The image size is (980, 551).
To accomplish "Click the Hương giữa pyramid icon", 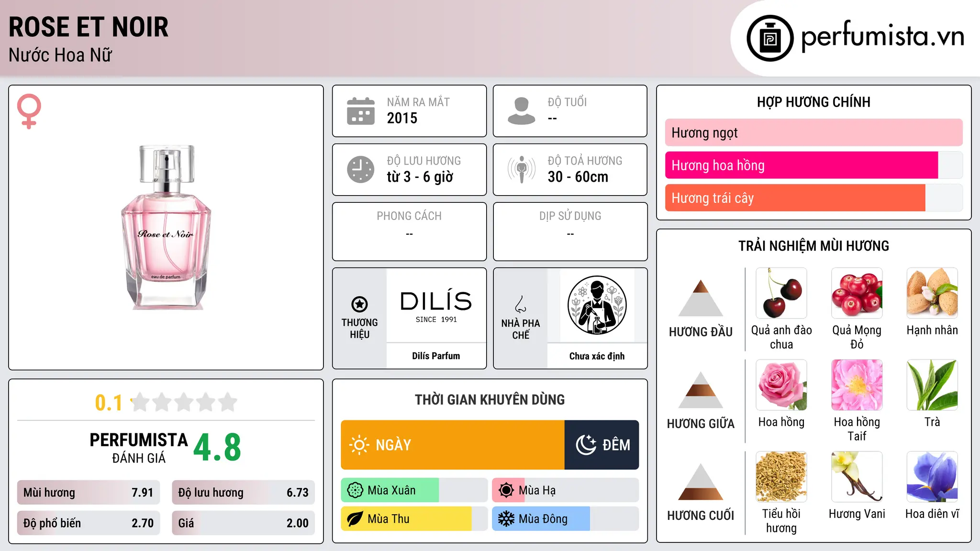I will click(x=701, y=390).
